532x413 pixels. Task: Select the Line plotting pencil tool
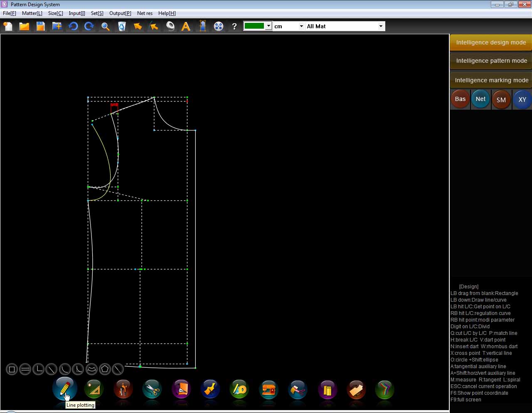(64, 389)
